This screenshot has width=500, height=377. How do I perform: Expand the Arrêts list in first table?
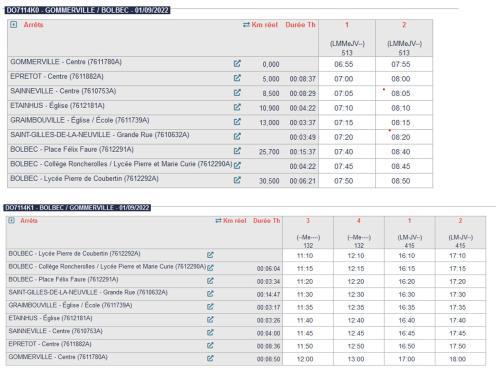(13, 24)
